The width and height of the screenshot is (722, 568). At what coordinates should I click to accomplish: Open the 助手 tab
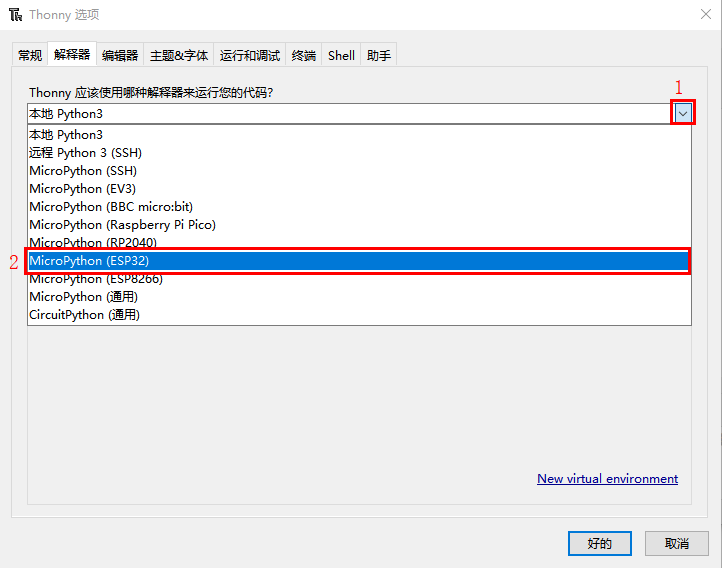click(378, 56)
